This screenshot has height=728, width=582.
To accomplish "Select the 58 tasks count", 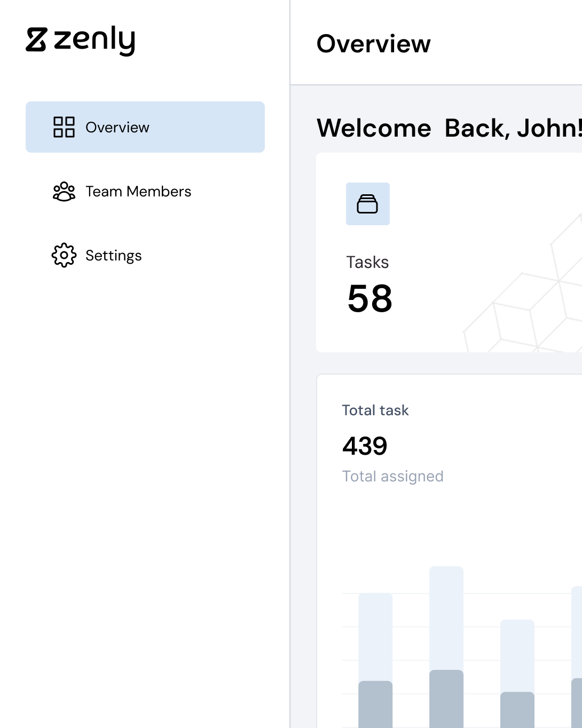I will [x=369, y=298].
